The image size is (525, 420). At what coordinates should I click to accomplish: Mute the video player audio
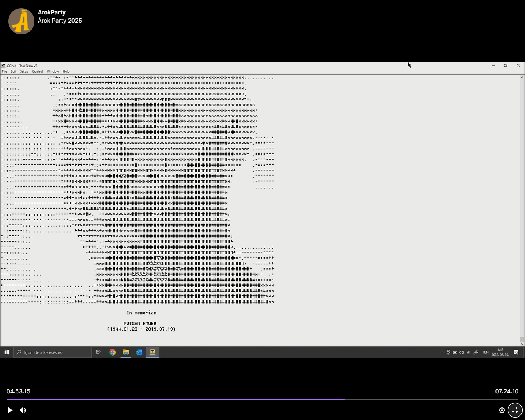click(23, 410)
